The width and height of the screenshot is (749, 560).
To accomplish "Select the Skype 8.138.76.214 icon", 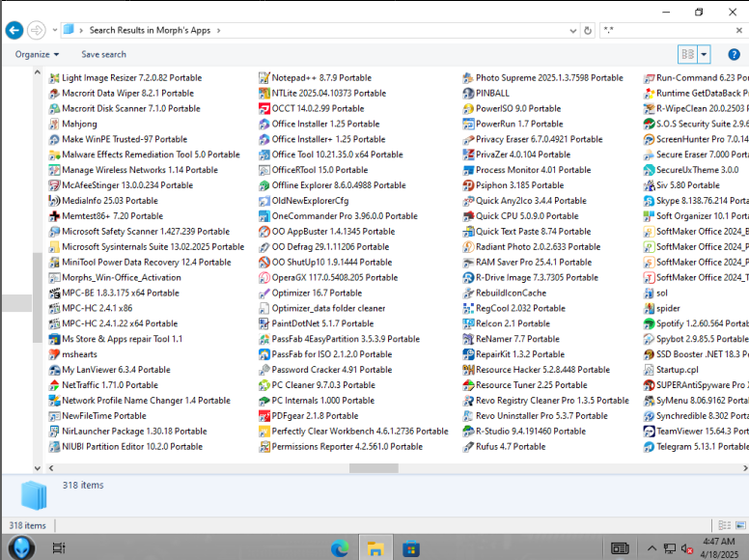I will click(x=649, y=201).
